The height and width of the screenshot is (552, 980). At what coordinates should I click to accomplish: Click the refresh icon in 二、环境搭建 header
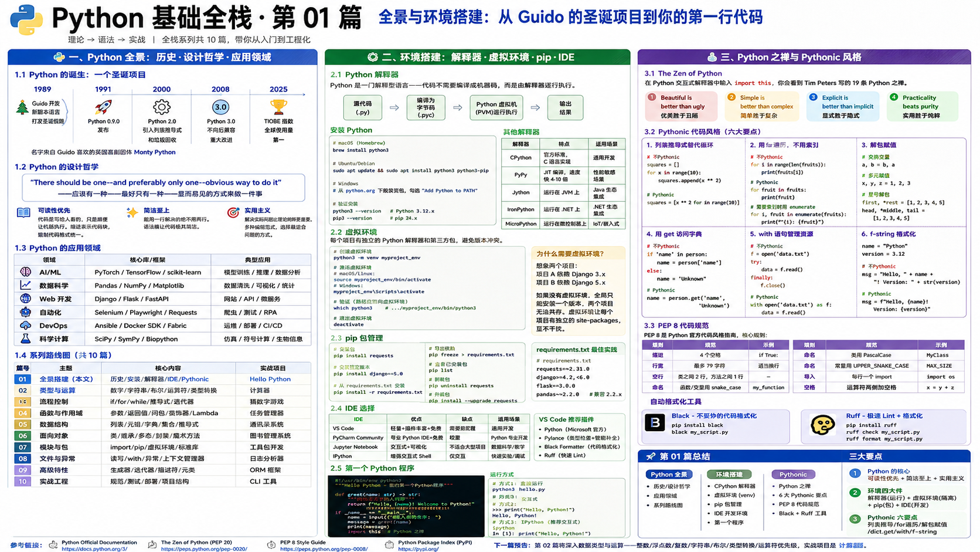[x=373, y=57]
